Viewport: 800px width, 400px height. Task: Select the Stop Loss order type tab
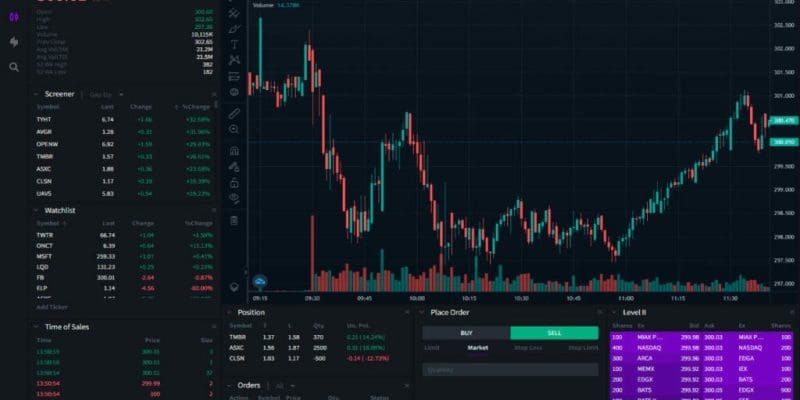pyautogui.click(x=530, y=348)
